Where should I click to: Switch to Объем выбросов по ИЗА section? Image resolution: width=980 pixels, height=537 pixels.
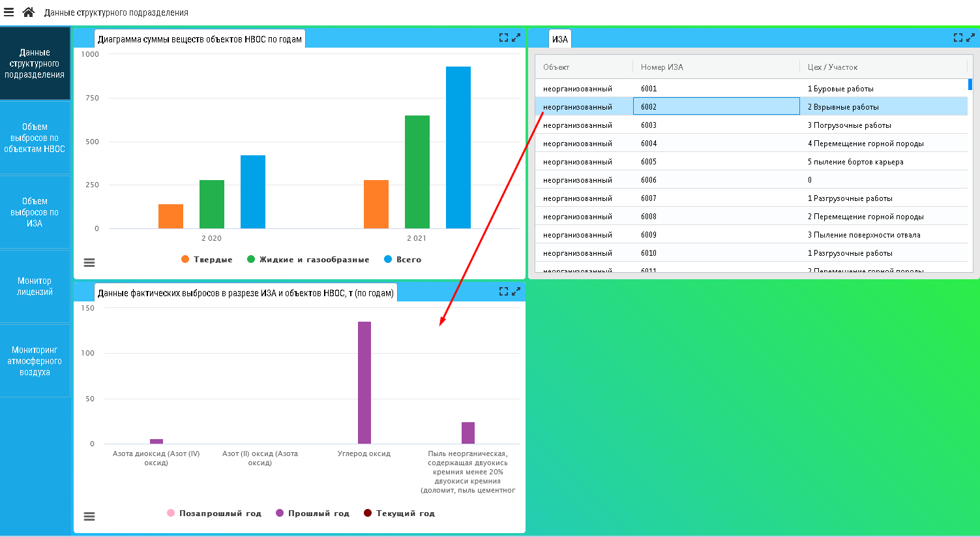(35, 212)
